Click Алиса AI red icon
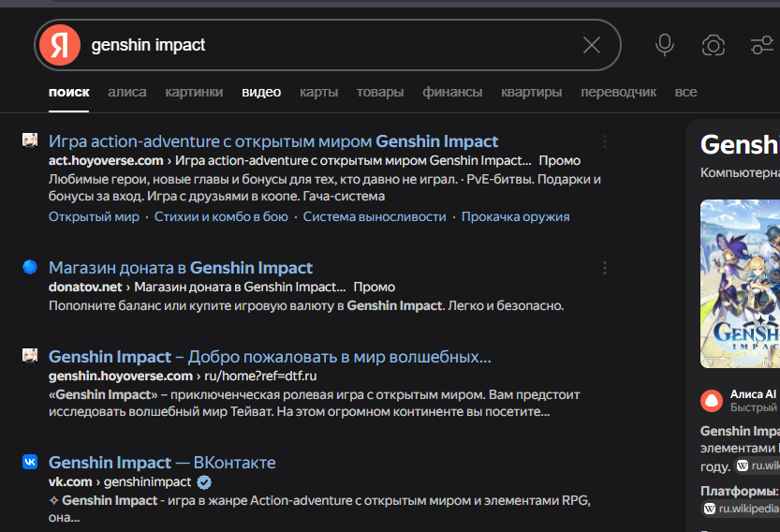 click(x=712, y=401)
